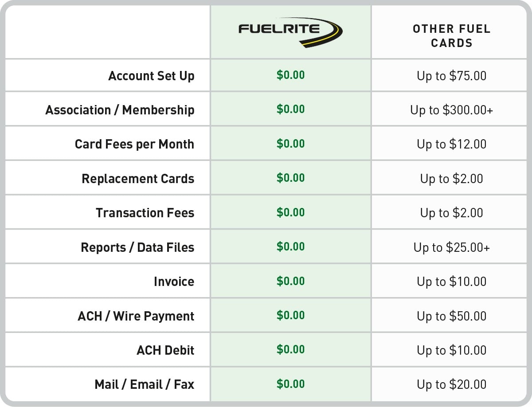The height and width of the screenshot is (407, 532).
Task: Select Fuelrite $0.00 in Invoice row
Action: pos(290,281)
